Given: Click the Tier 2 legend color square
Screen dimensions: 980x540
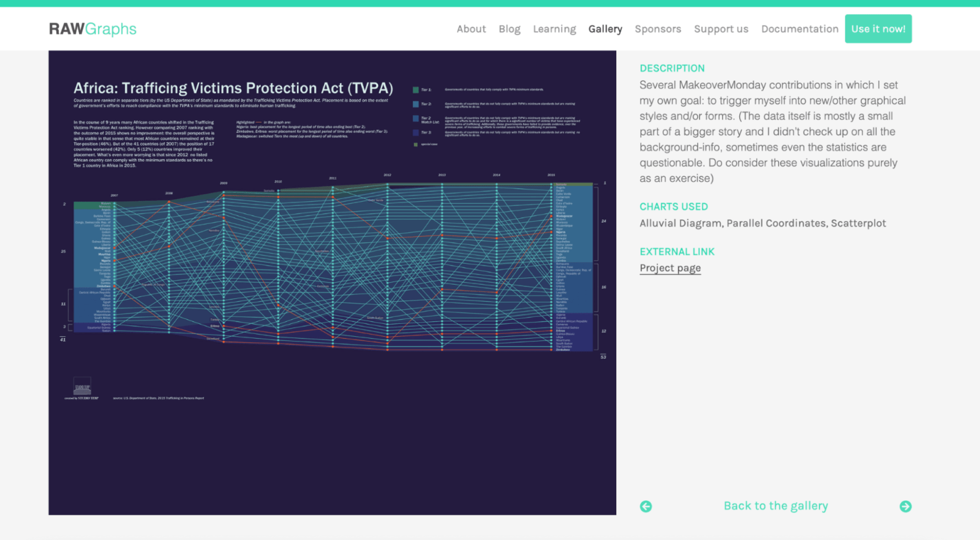Looking at the screenshot, I should click(x=416, y=104).
